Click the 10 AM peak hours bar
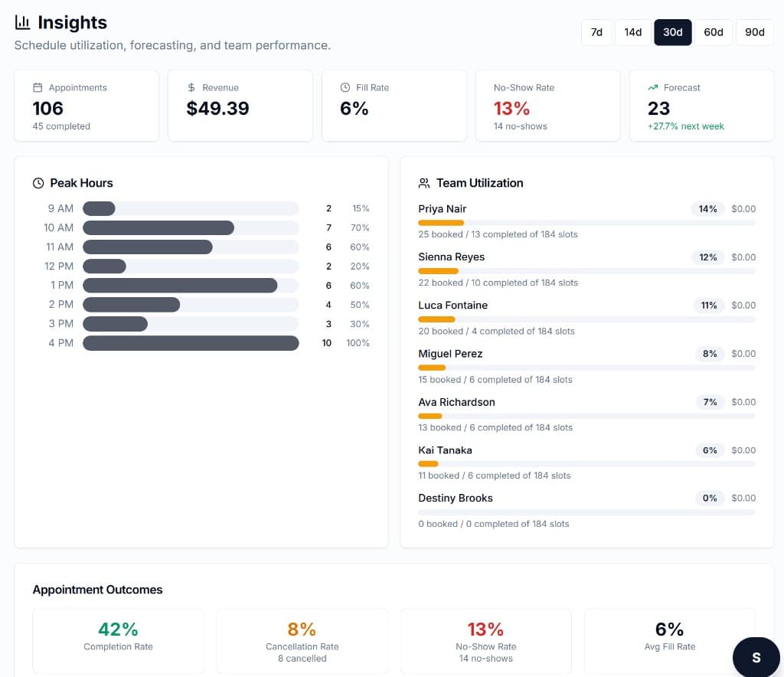Screen dimensions: 784x677 [158, 228]
